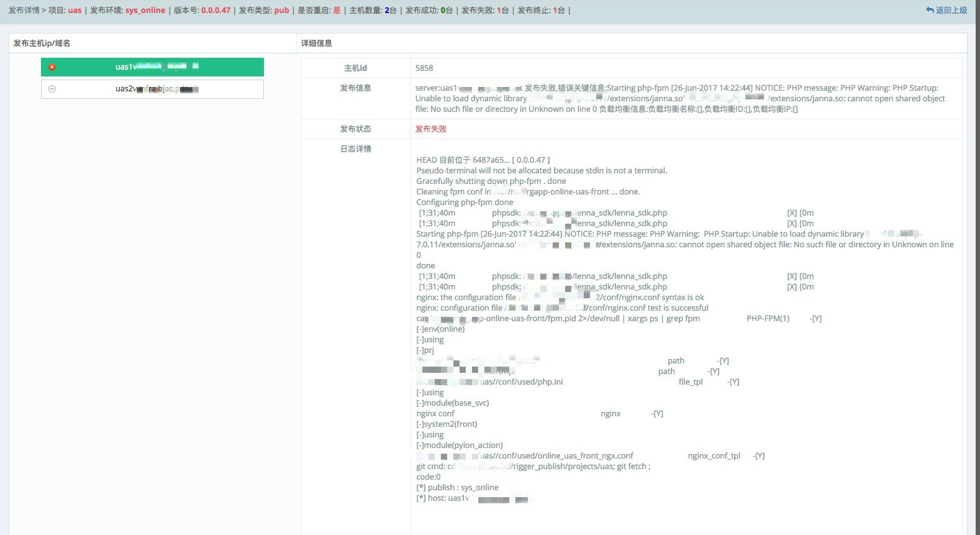The width and height of the screenshot is (980, 535).
Task: Click the 'Starting php-fpm [26-Jun-2017' log line
Action: (x=684, y=244)
